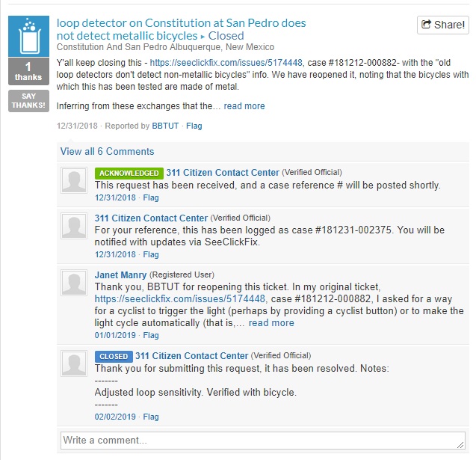The image size is (476, 460).
Task: Click Janet Manry's avatar image
Action: (74, 283)
